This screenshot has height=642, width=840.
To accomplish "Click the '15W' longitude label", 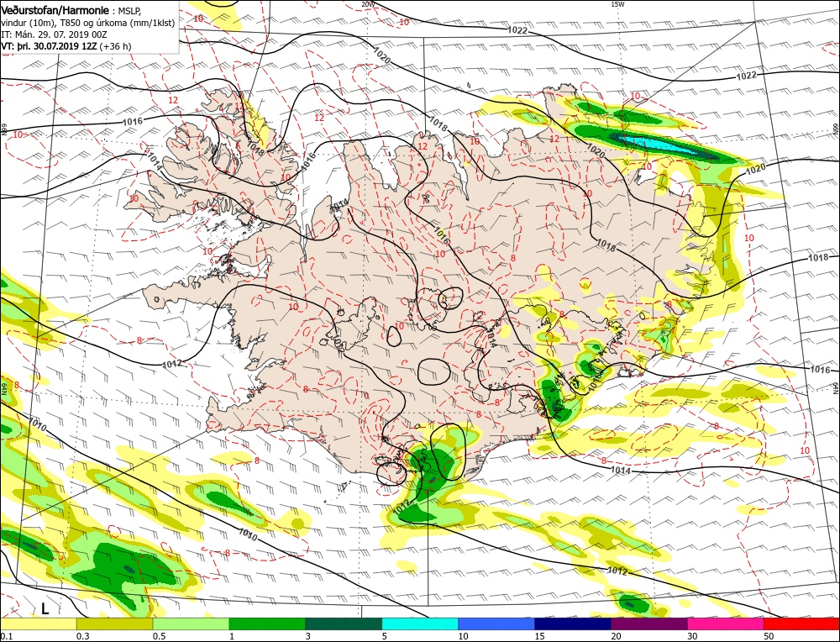I will pyautogui.click(x=617, y=4).
